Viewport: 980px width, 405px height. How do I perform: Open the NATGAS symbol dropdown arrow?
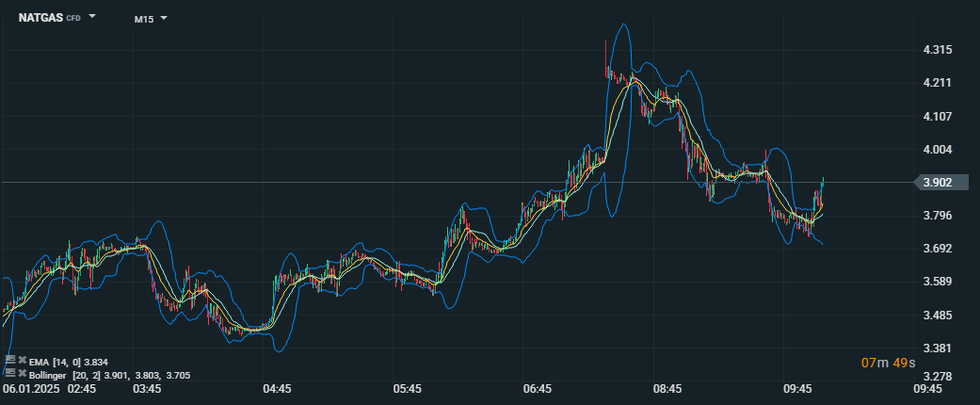92,17
